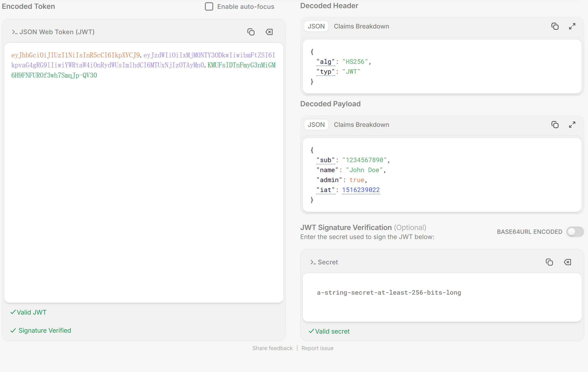Select JSON tab in Decoded Payload

point(316,125)
